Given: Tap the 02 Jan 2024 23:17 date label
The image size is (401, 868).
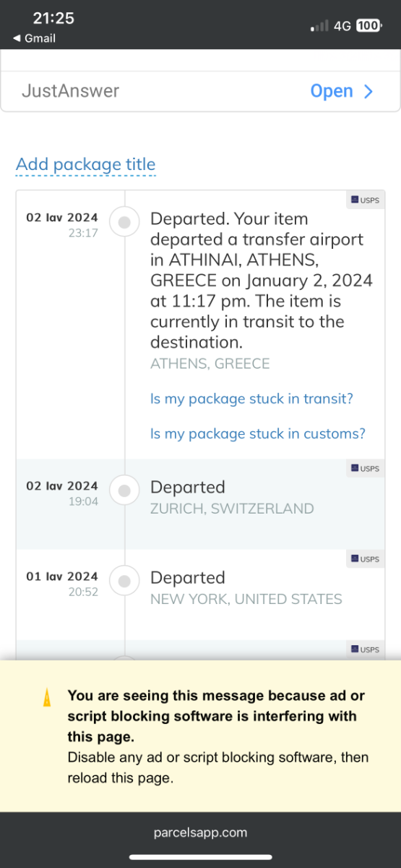Looking at the screenshot, I should click(x=62, y=224).
